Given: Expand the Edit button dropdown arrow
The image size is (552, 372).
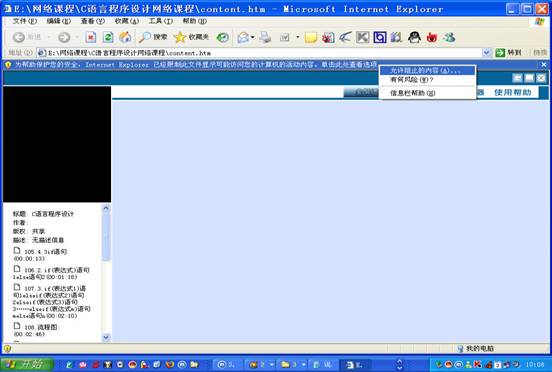Looking at the screenshot, I should pyautogui.click(x=297, y=37).
